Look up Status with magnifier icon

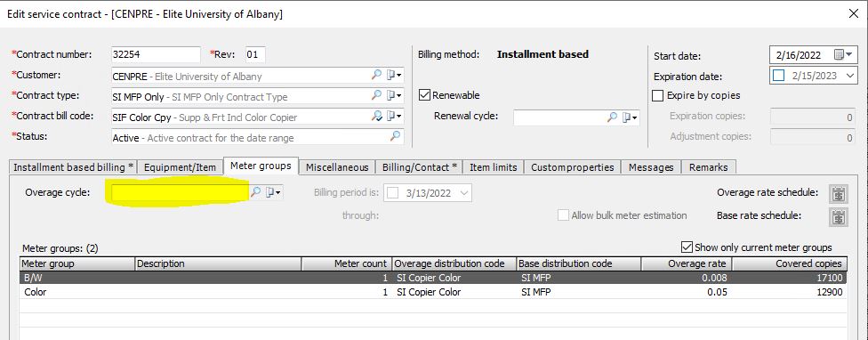(x=395, y=136)
